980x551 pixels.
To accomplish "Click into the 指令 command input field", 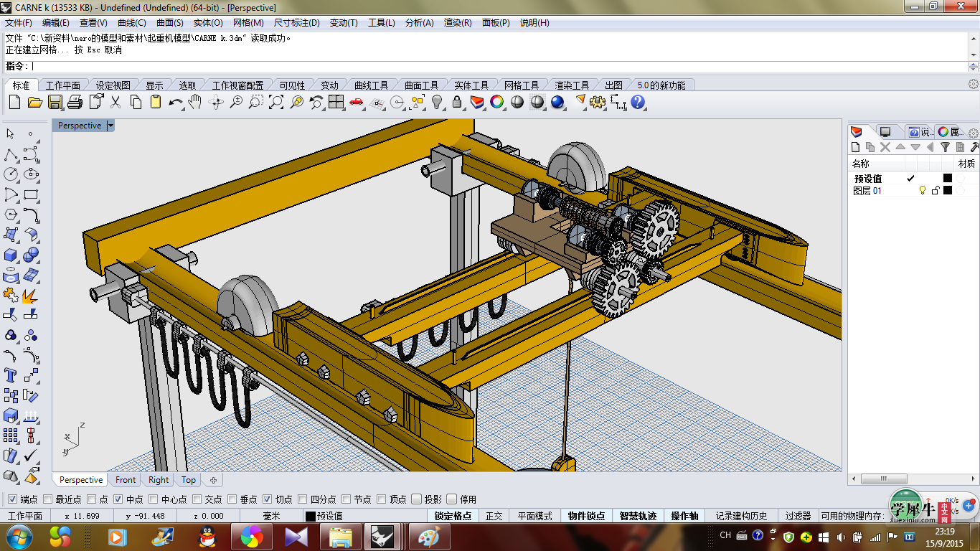I will coord(499,66).
